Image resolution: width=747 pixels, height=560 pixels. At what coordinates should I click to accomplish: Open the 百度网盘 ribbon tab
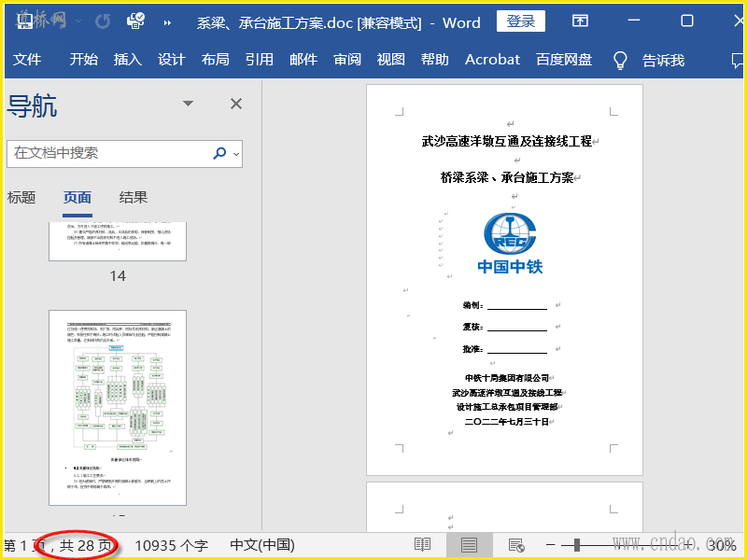[564, 60]
